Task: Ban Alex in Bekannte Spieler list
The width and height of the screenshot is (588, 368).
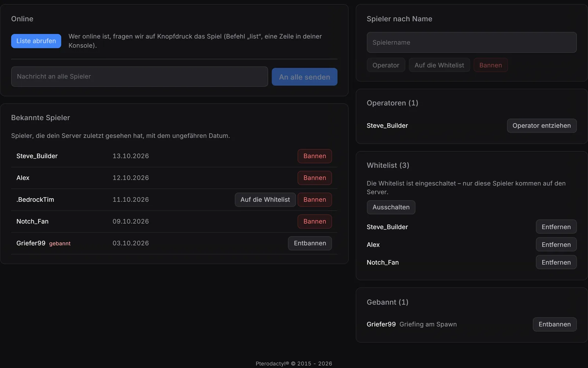Action: coord(315,178)
